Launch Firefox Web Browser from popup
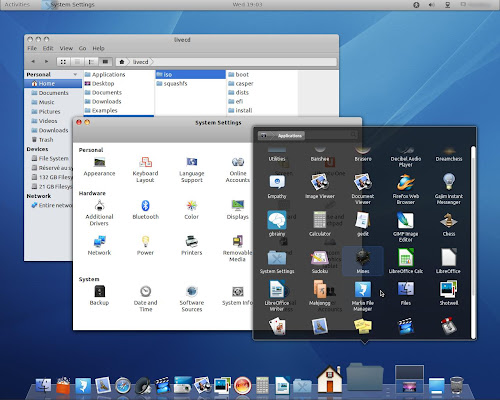The height and width of the screenshot is (400, 500). [x=406, y=189]
